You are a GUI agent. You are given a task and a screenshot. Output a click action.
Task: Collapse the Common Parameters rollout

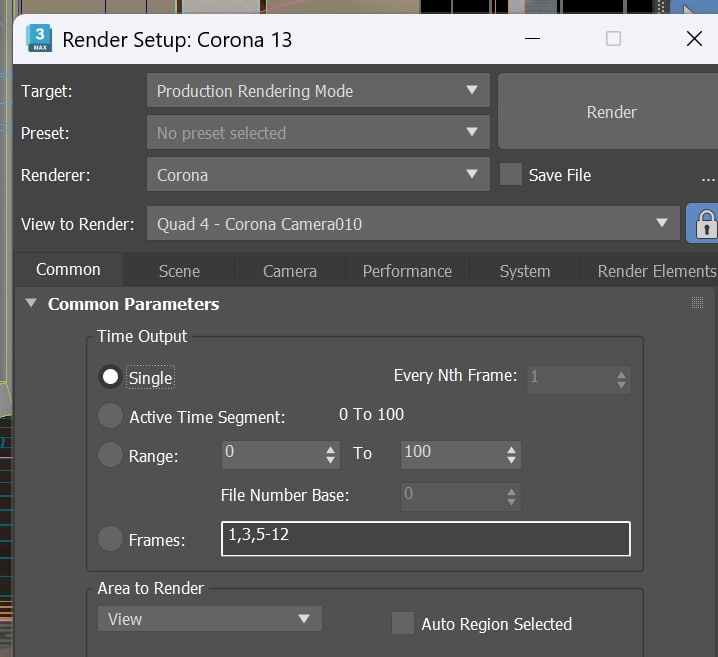(x=31, y=303)
